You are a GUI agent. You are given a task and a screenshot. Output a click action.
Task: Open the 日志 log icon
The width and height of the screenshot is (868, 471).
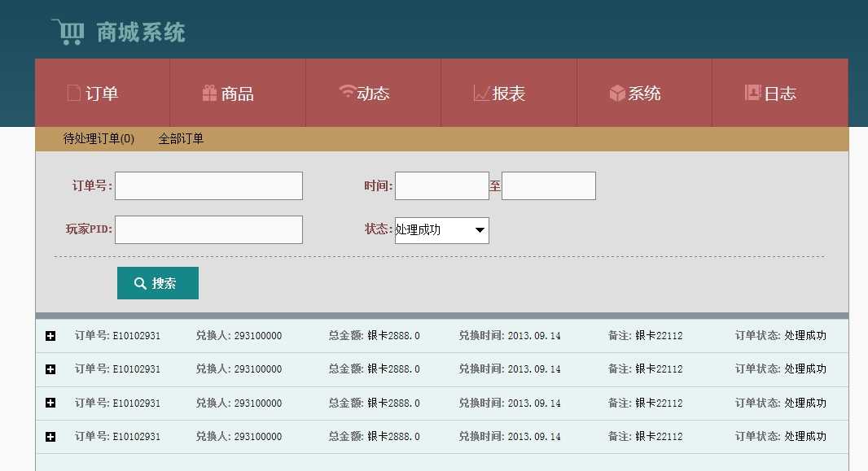pos(753,93)
